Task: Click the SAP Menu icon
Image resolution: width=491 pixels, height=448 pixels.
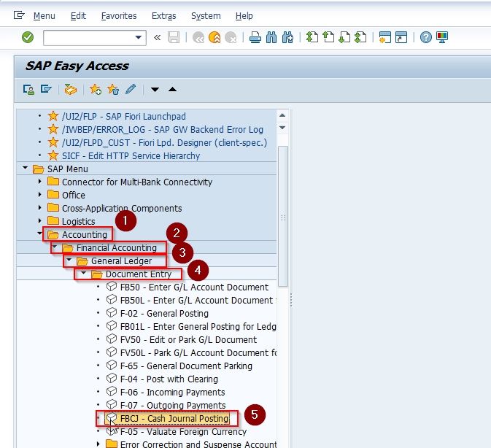Action: point(46,89)
